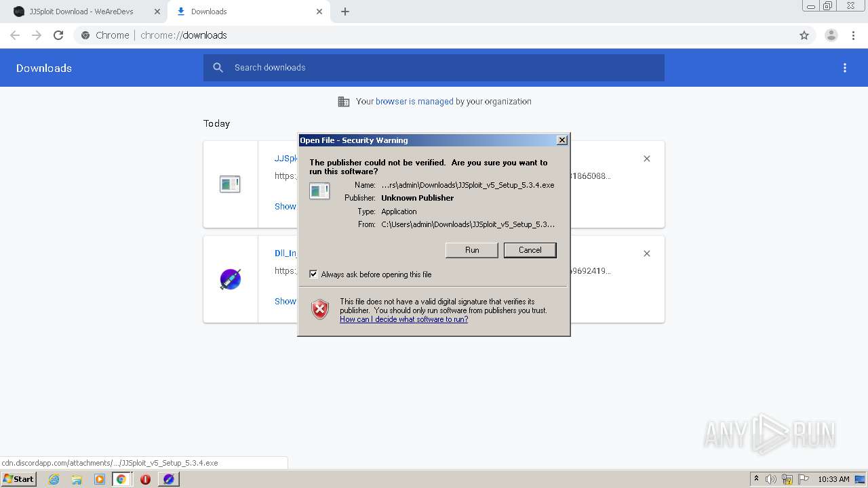868x488 pixels.
Task: Open the Action Center flag icon
Action: (x=804, y=479)
